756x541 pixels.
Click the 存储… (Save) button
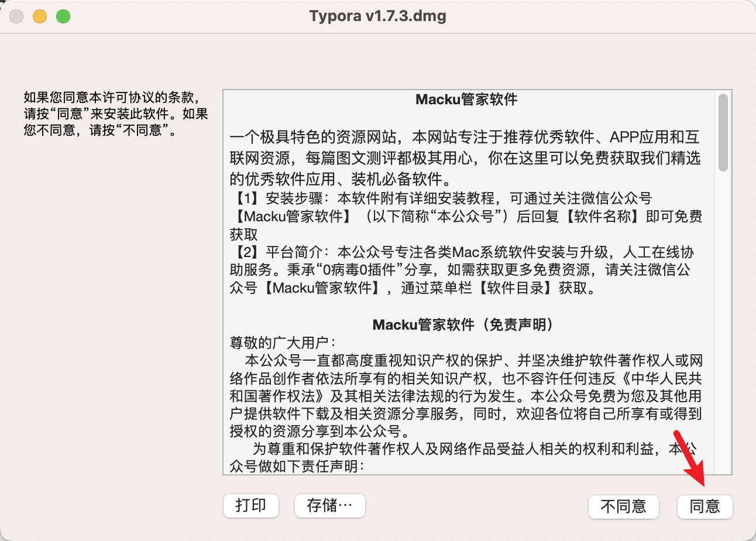coord(330,506)
